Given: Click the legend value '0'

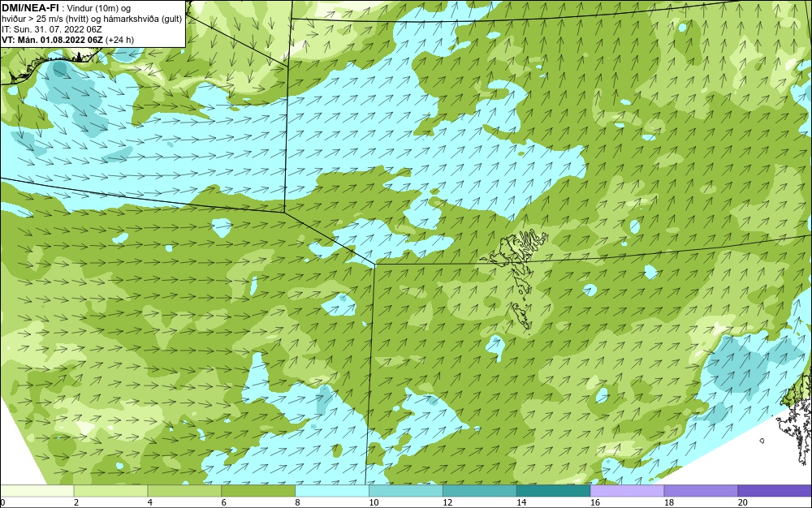Looking at the screenshot, I should tap(2, 502).
